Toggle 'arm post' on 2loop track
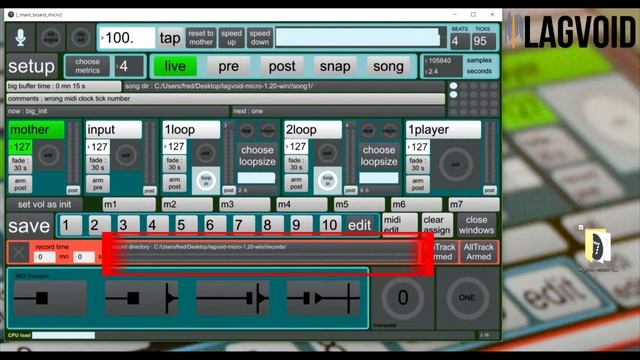The width and height of the screenshot is (640, 360). point(296,183)
